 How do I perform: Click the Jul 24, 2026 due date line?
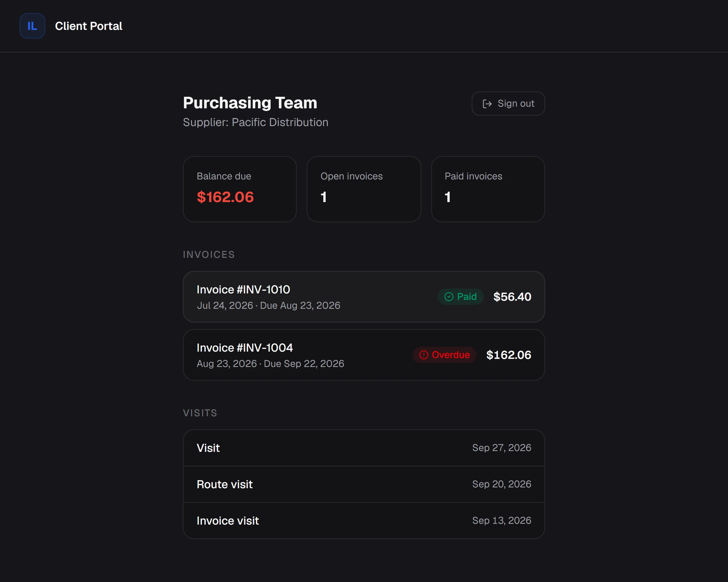pyautogui.click(x=269, y=306)
